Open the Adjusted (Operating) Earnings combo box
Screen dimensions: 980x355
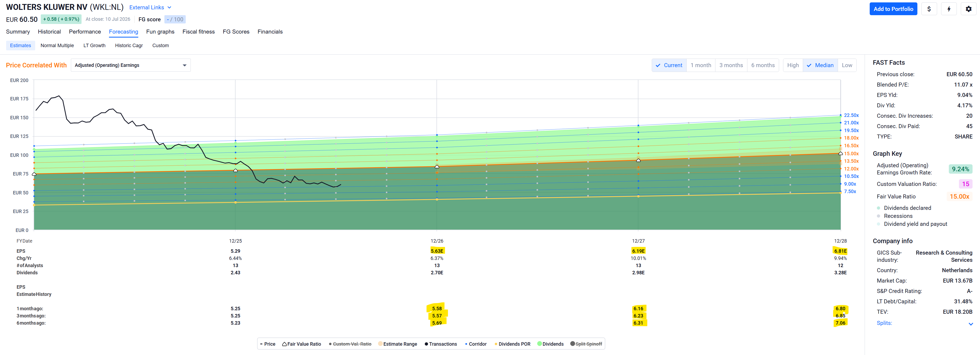131,65
